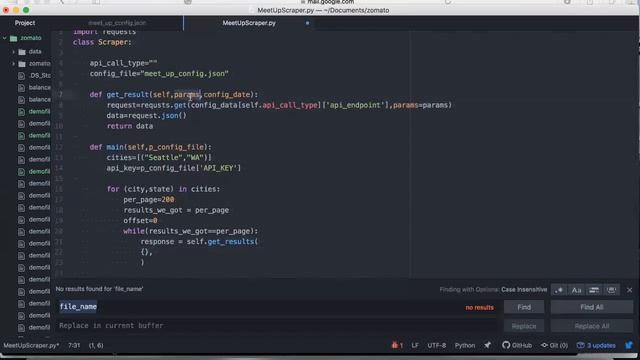The width and height of the screenshot is (640, 360).
Task: Click the config_file="meet_up_config.json" line
Action: (159, 73)
